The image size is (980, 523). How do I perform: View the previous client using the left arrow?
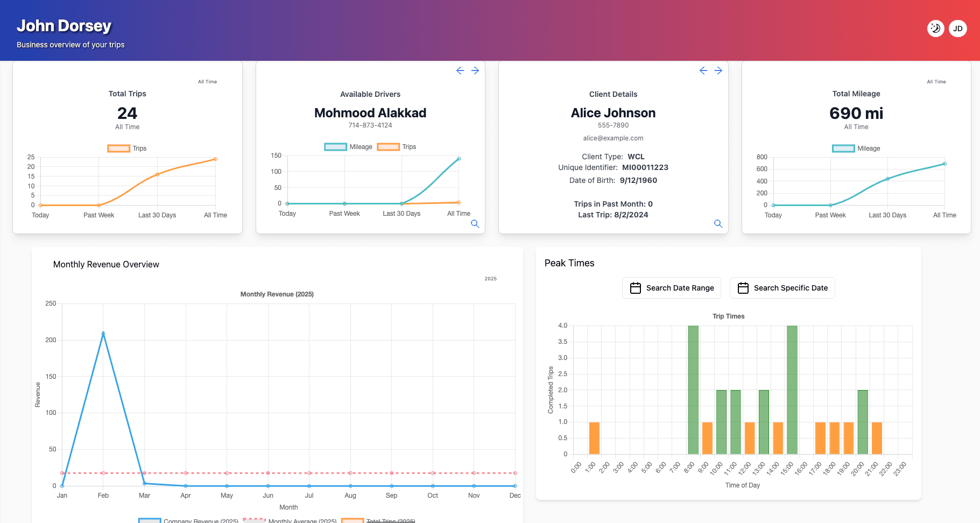703,70
